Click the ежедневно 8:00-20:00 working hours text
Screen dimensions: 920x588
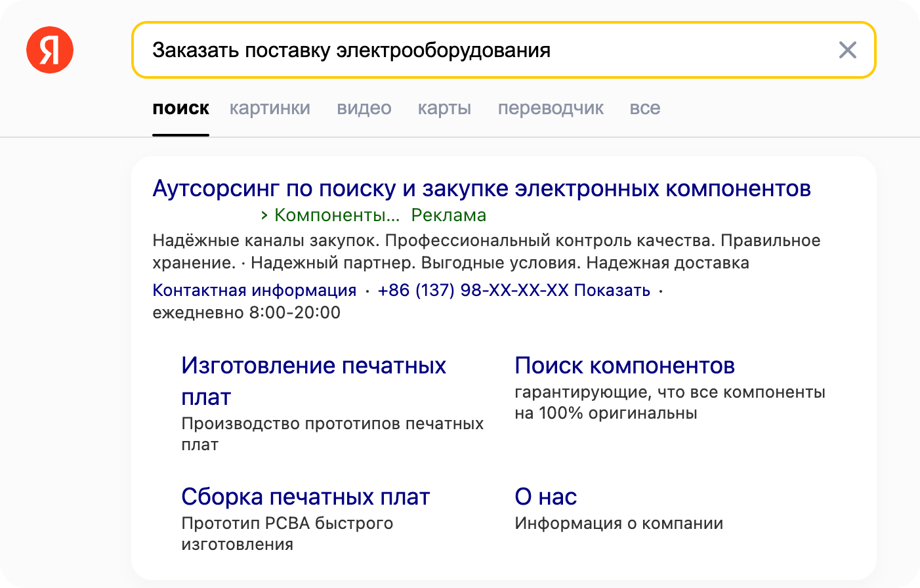[x=246, y=312]
